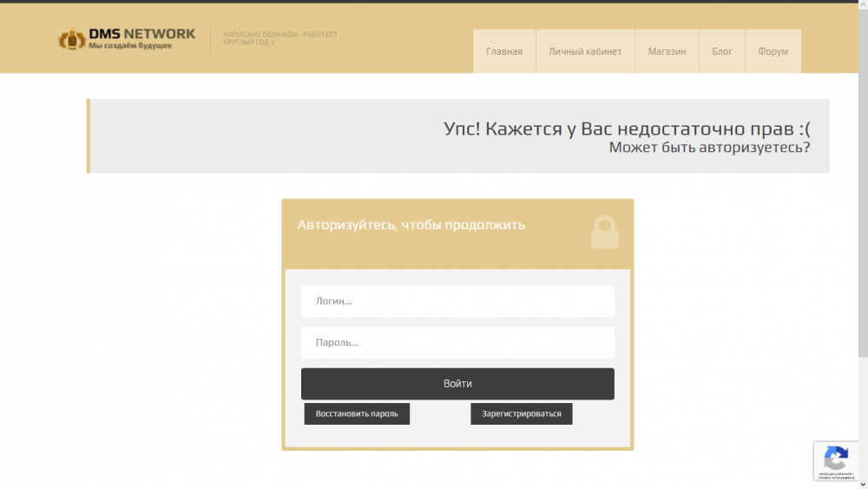Navigate to the Форум tab
Image resolution: width=868 pixels, height=489 pixels.
click(x=773, y=51)
